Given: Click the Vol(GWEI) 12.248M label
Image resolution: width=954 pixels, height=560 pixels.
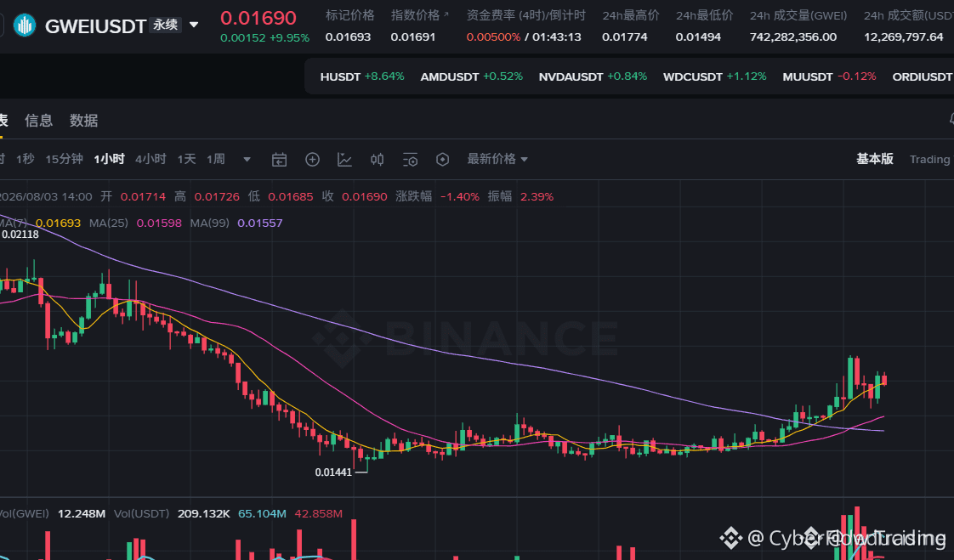Looking at the screenshot, I should pyautogui.click(x=53, y=514).
